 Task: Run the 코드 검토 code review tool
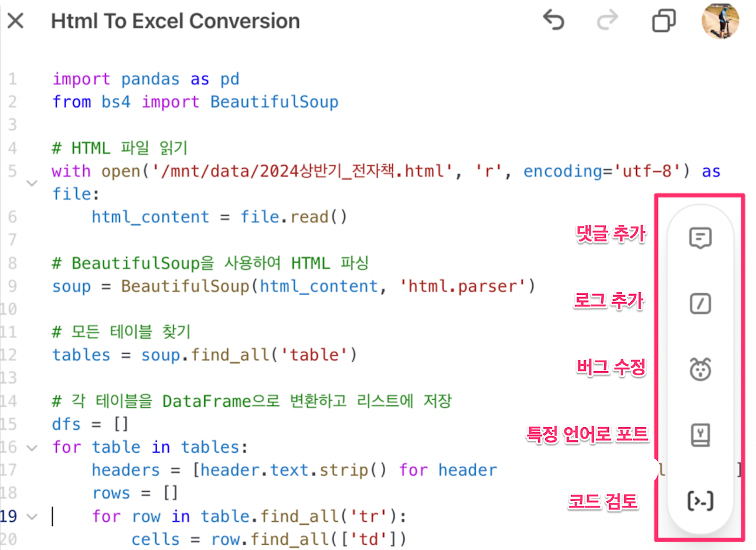(700, 499)
